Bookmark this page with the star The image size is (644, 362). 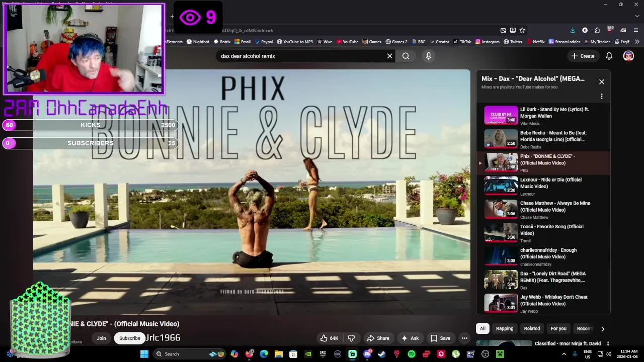[522, 30]
